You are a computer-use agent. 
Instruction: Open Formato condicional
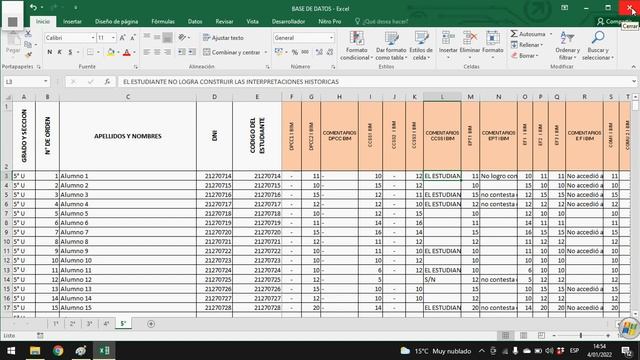pos(356,45)
